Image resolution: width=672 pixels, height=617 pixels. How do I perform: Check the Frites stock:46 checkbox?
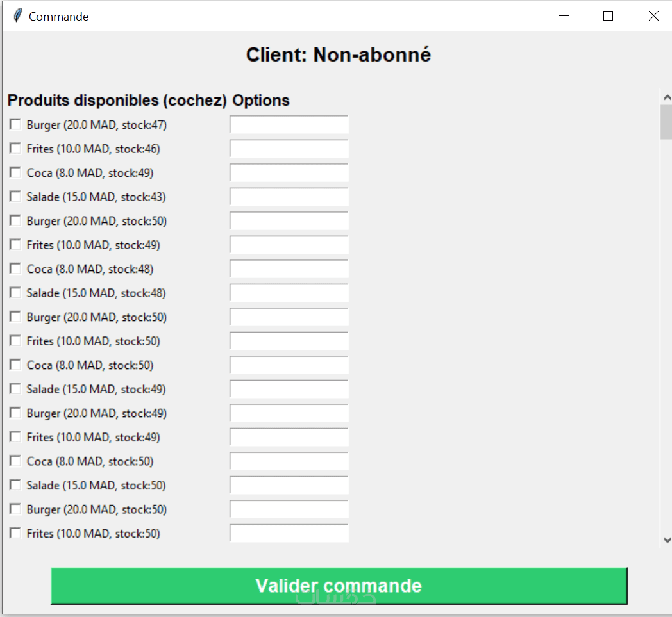point(15,149)
